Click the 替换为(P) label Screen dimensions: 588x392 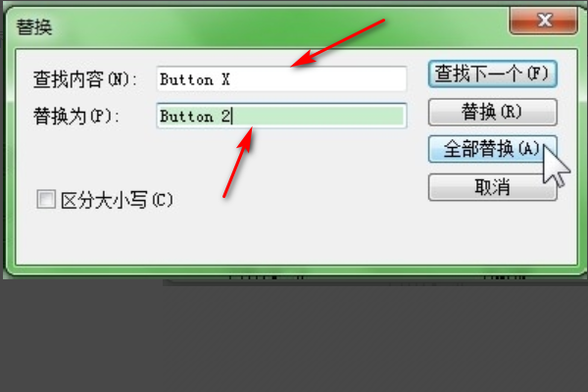(x=76, y=116)
